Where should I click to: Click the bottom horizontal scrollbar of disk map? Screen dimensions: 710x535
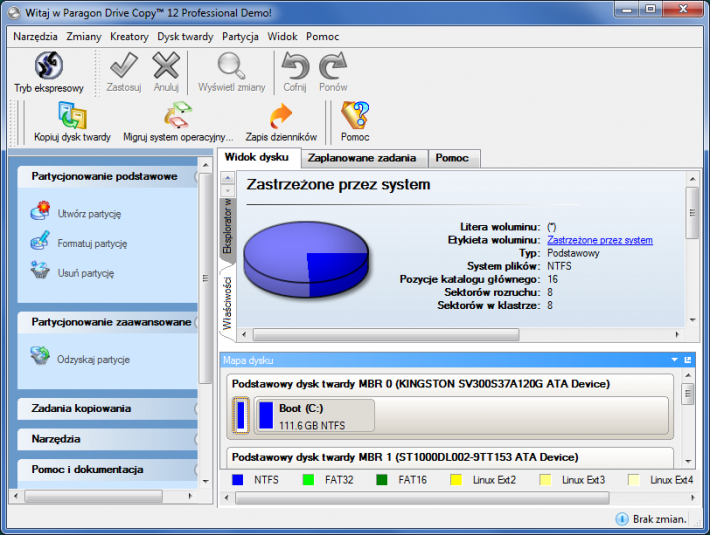click(x=422, y=498)
